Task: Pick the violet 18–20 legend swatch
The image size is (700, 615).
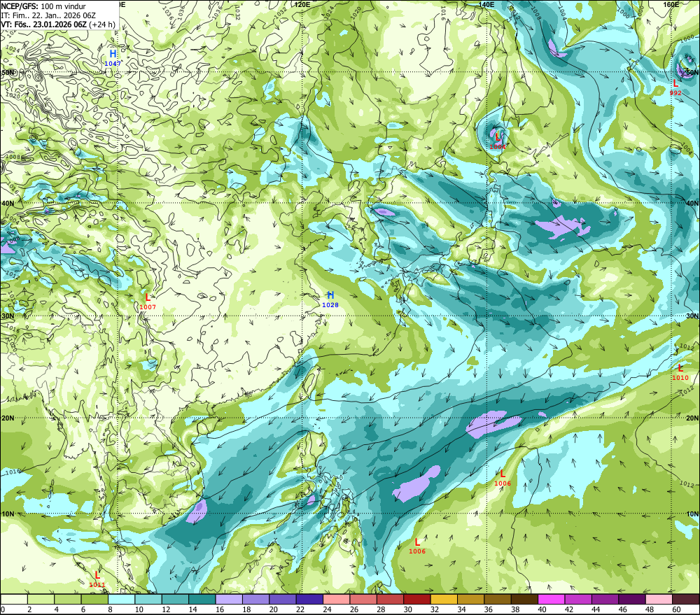Action: click(x=255, y=599)
